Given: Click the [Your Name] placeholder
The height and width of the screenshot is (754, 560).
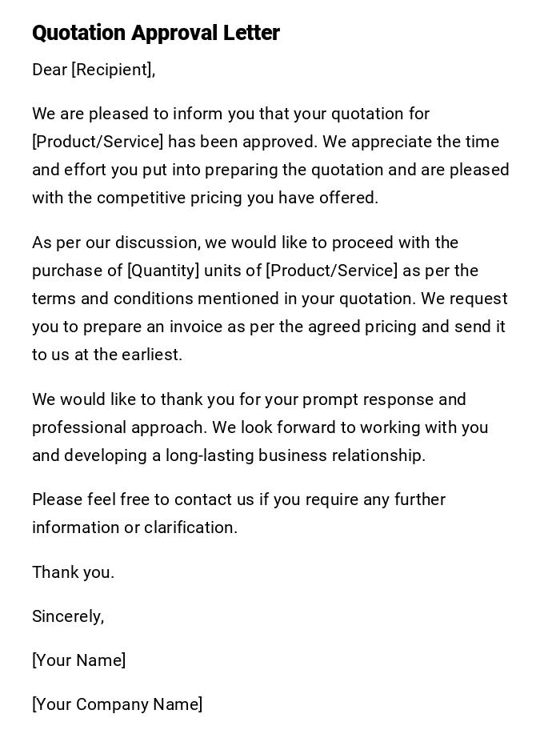Looking at the screenshot, I should pyautogui.click(x=78, y=660).
